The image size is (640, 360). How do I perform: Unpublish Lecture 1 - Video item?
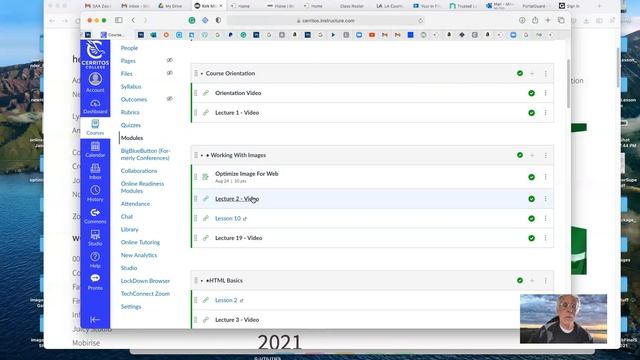tap(531, 113)
